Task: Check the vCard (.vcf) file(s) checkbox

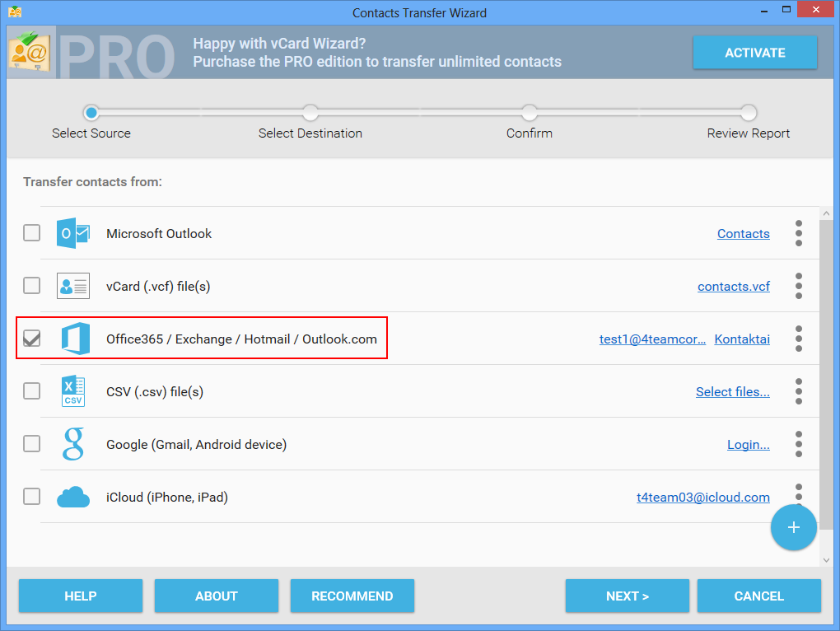Action: [31, 286]
